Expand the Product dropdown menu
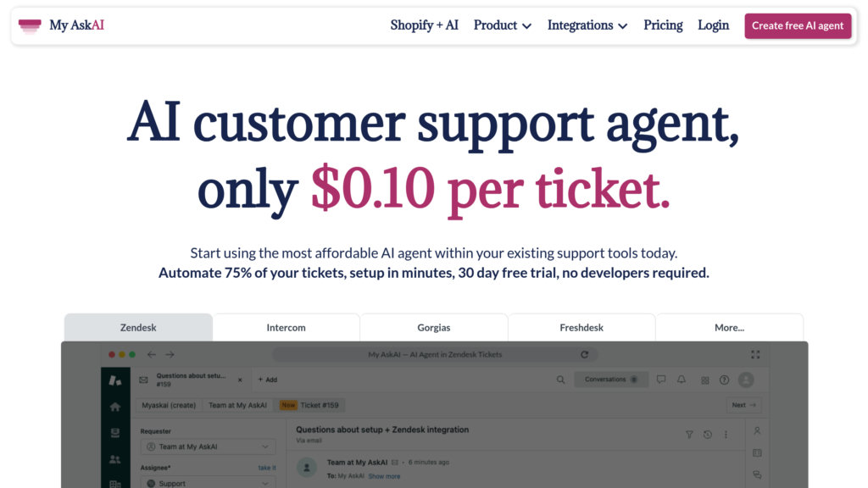 tap(502, 25)
